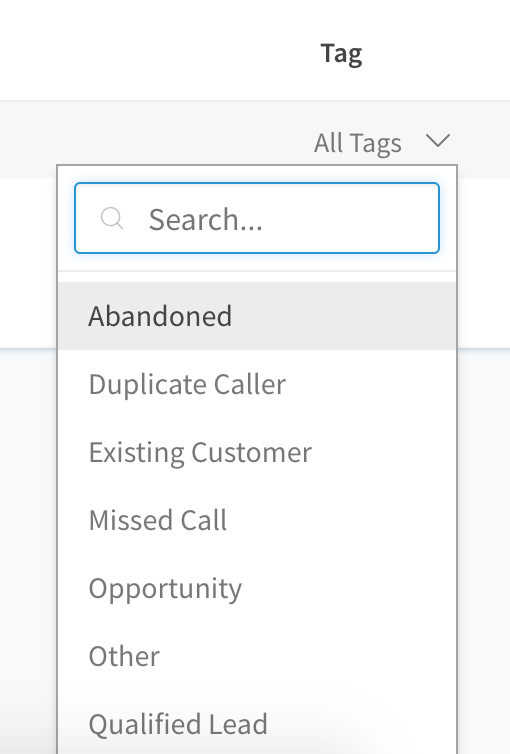Focus the Search... text field
510x754 pixels.
tap(257, 218)
